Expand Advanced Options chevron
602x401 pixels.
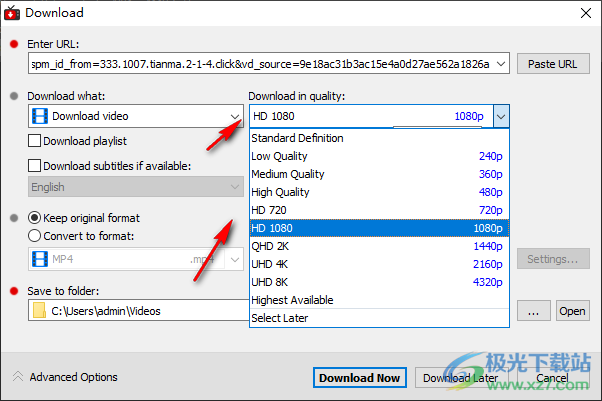[x=18, y=377]
